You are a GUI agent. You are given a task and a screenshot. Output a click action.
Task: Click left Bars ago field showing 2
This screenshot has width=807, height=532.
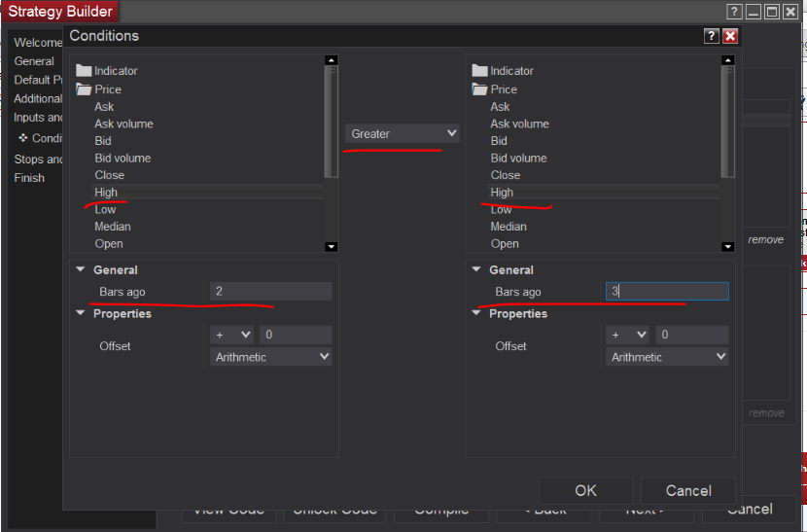(x=270, y=292)
